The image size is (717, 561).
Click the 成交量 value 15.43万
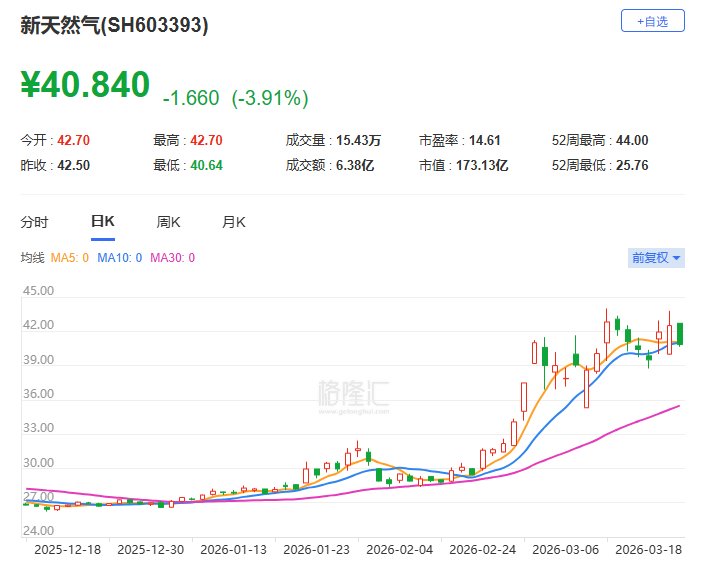click(x=357, y=141)
